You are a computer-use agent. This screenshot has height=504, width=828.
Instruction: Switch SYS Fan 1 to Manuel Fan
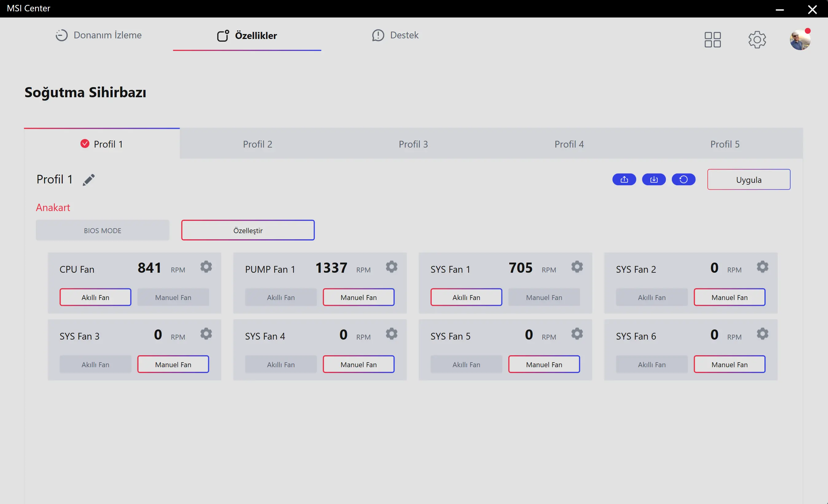(544, 298)
